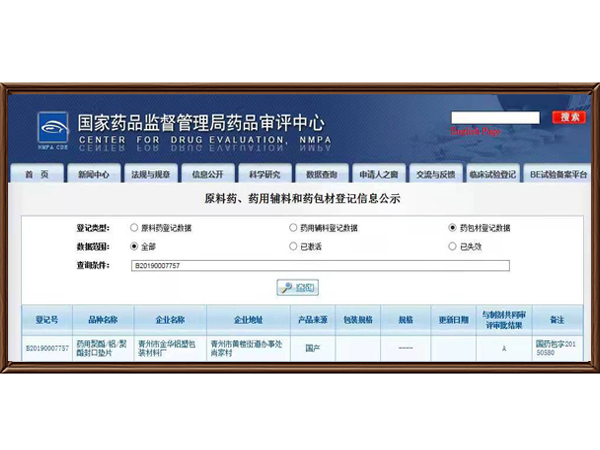Open the 首页 home tab

37,174
